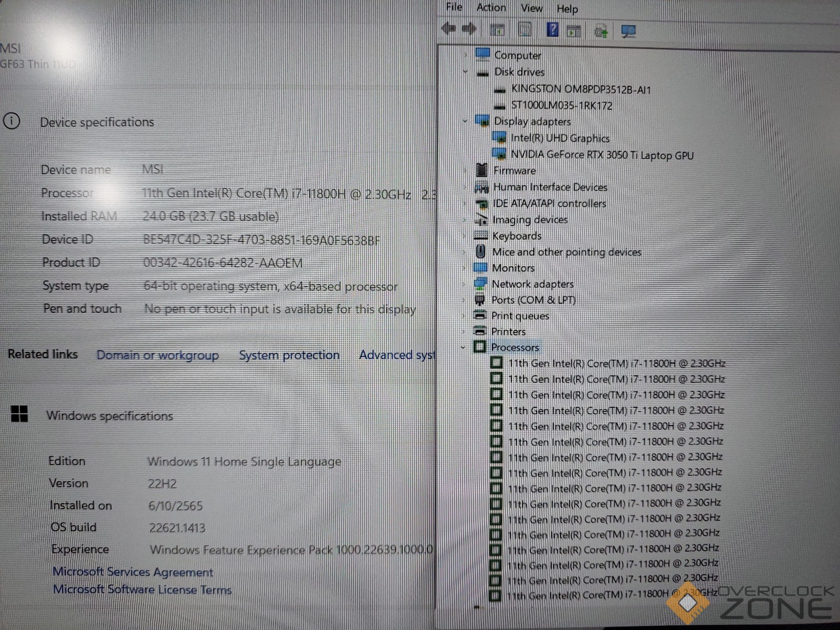The width and height of the screenshot is (840, 630).
Task: Collapse the Processors node arrow
Action: coord(463,347)
